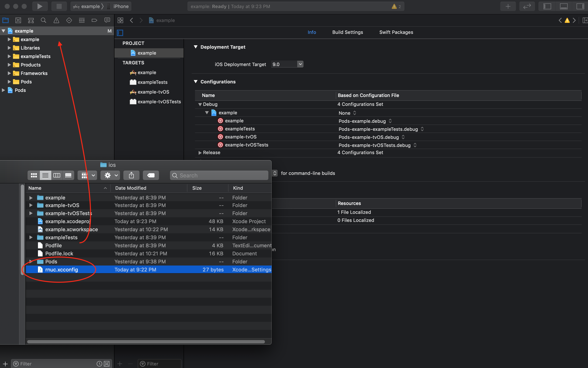Jump to the previous issue

[560, 20]
